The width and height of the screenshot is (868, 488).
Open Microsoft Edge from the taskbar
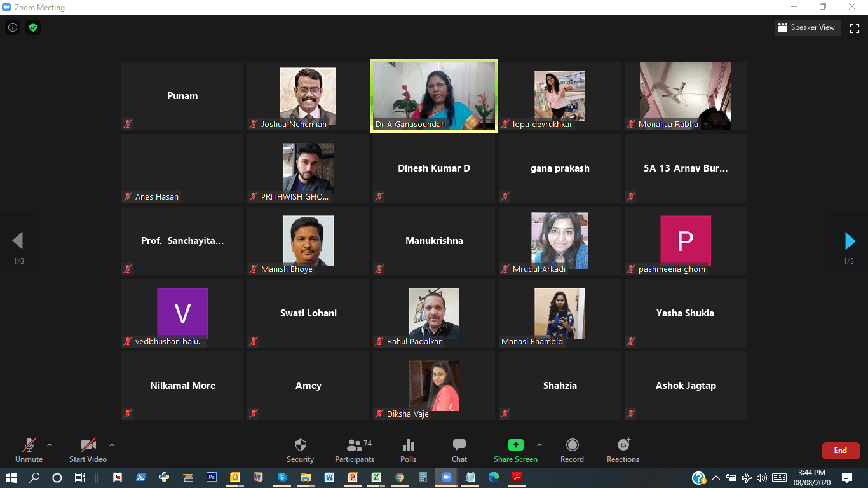[x=494, y=477]
